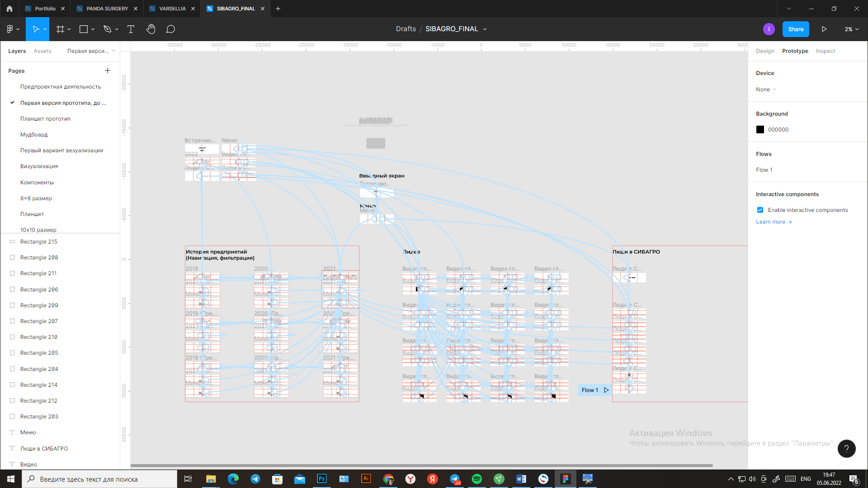Open page Мудборд

[x=34, y=135]
